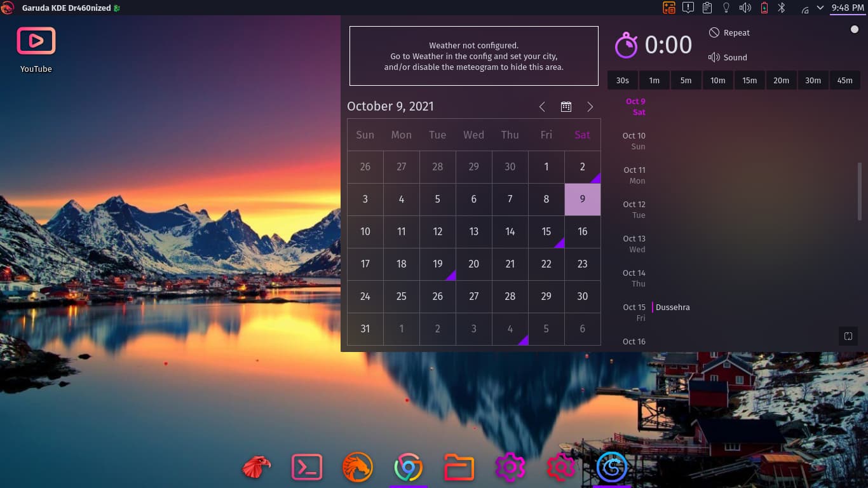868x488 pixels.
Task: Click the 'Weather not configured' message box
Action: [474, 56]
